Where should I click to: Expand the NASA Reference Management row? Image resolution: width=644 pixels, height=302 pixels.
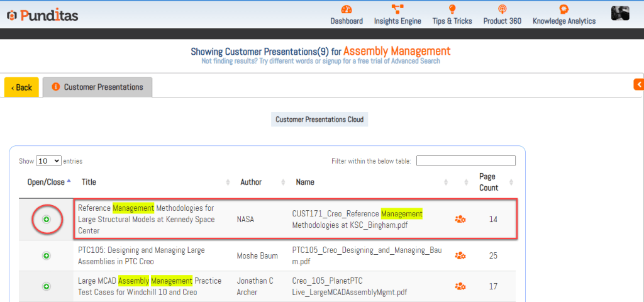pos(46,219)
